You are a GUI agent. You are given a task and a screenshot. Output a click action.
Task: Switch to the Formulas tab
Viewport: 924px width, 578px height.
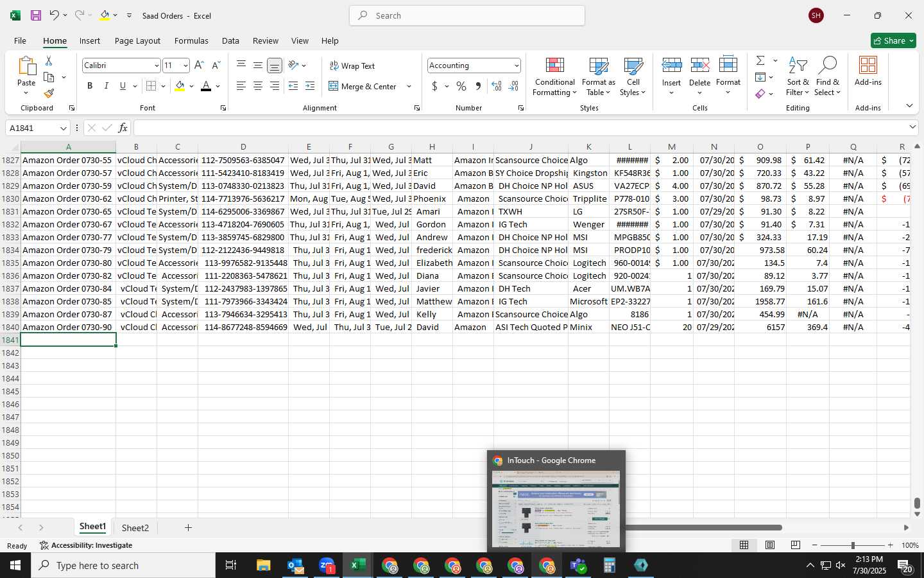(191, 40)
